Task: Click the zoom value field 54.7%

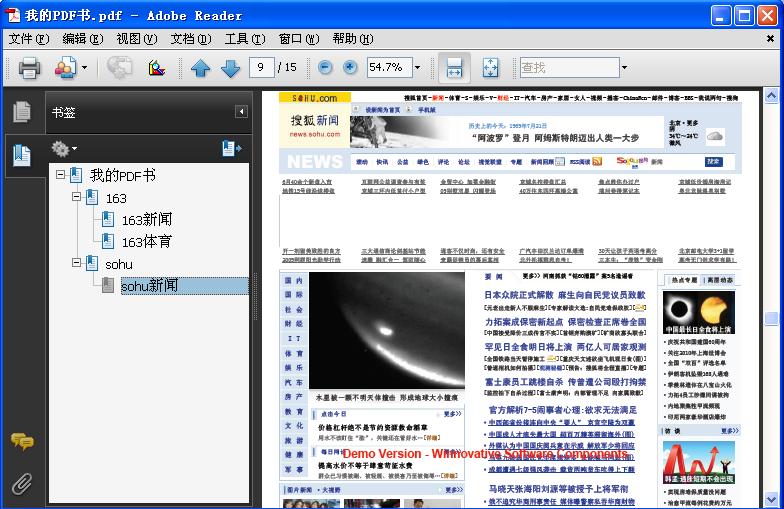Action: [x=389, y=67]
